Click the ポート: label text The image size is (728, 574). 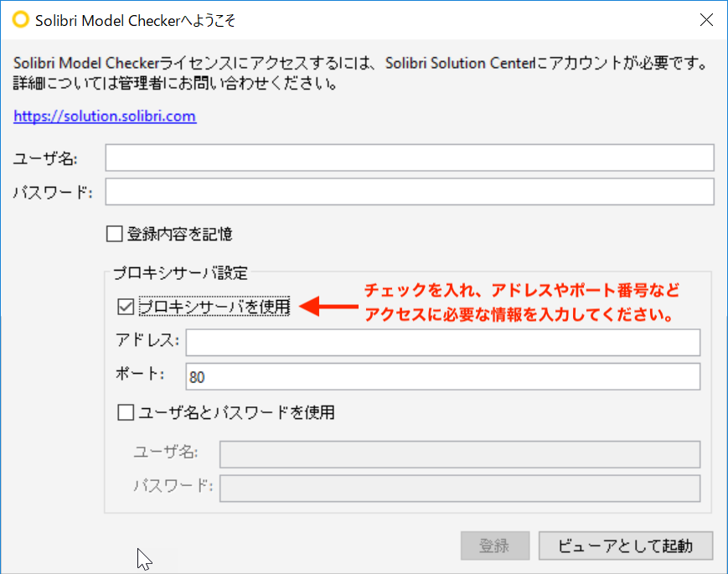tap(140, 374)
